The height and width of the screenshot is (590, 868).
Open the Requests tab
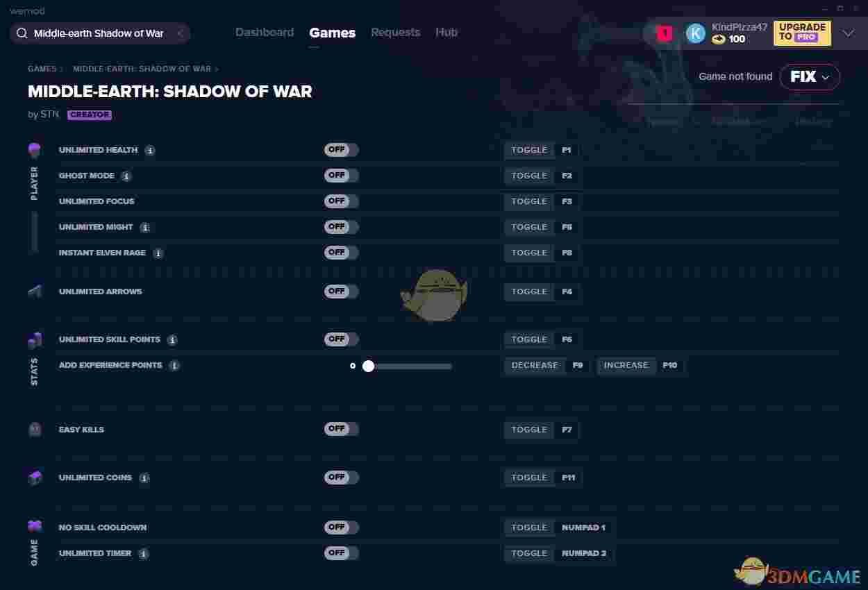pos(396,33)
